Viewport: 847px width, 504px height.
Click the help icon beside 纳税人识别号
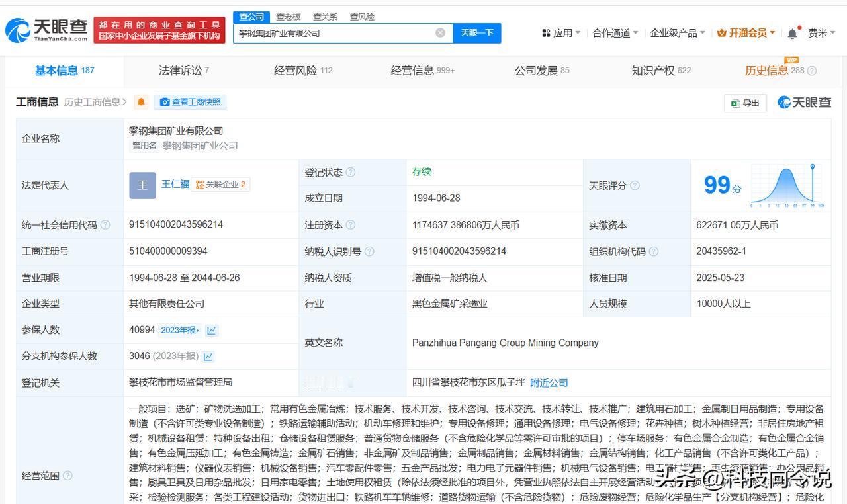click(x=369, y=251)
